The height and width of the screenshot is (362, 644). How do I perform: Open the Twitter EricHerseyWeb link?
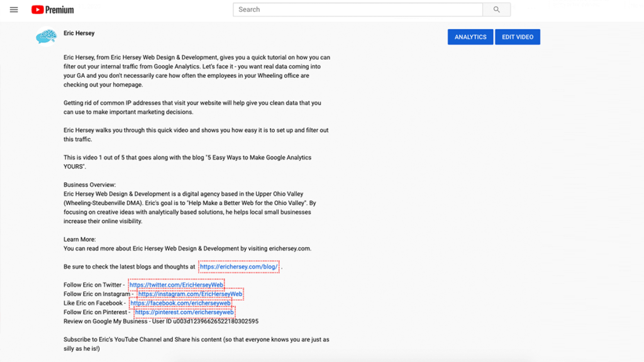click(176, 285)
